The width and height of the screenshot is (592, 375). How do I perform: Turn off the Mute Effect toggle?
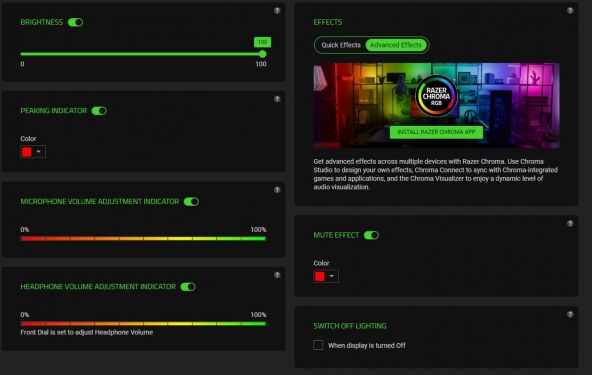pyautogui.click(x=372, y=235)
